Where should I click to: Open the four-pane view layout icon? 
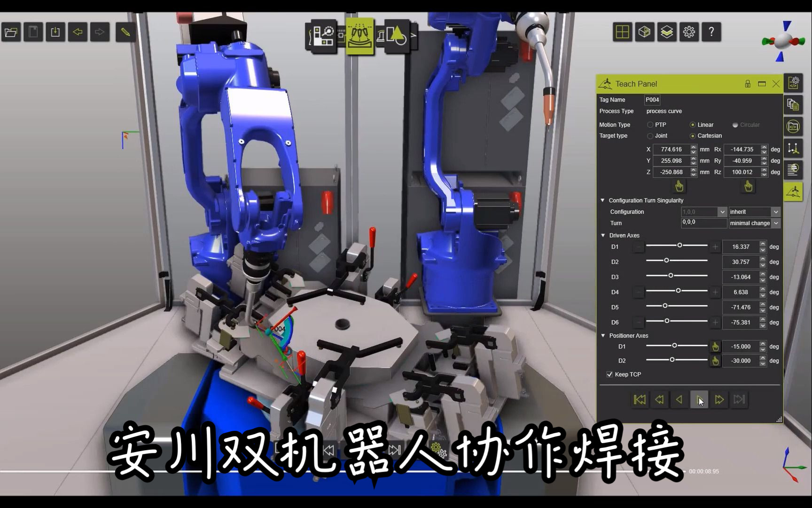pyautogui.click(x=622, y=32)
